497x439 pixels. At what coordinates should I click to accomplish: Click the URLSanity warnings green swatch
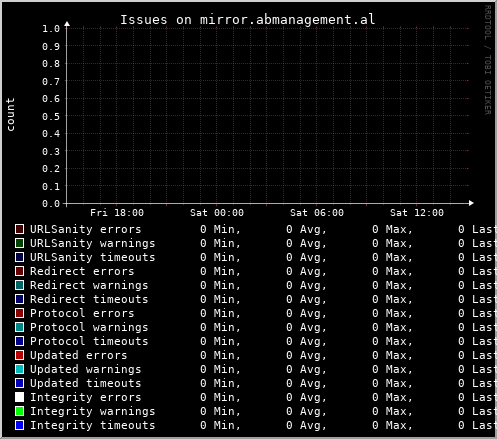pyautogui.click(x=20, y=243)
